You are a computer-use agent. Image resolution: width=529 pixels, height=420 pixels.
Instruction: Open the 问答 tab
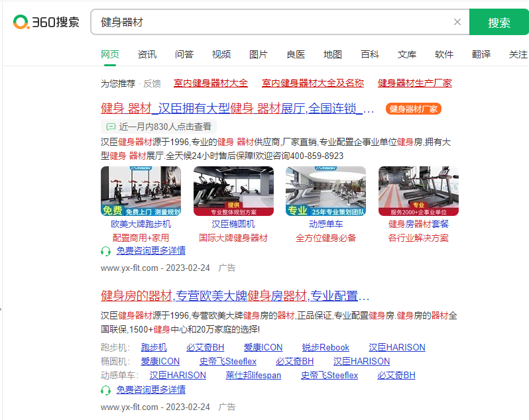click(x=184, y=54)
